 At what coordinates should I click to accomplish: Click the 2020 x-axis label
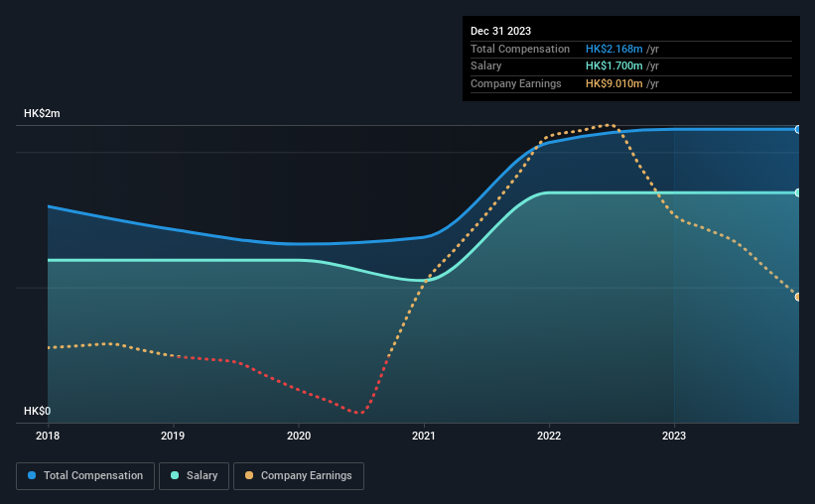[299, 436]
